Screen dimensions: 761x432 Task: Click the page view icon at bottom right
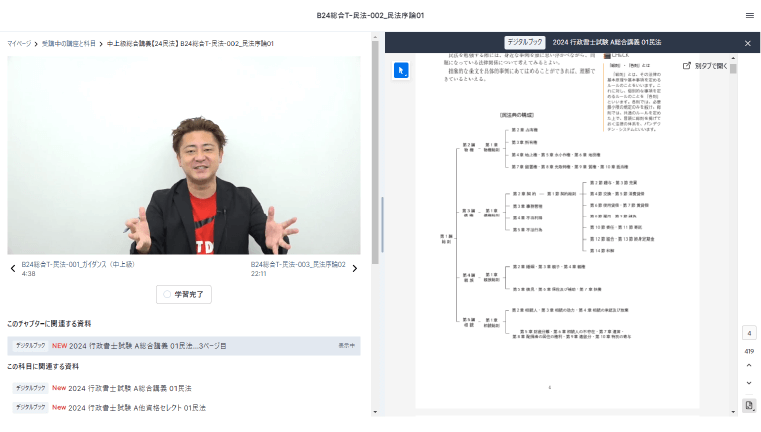pos(749,405)
